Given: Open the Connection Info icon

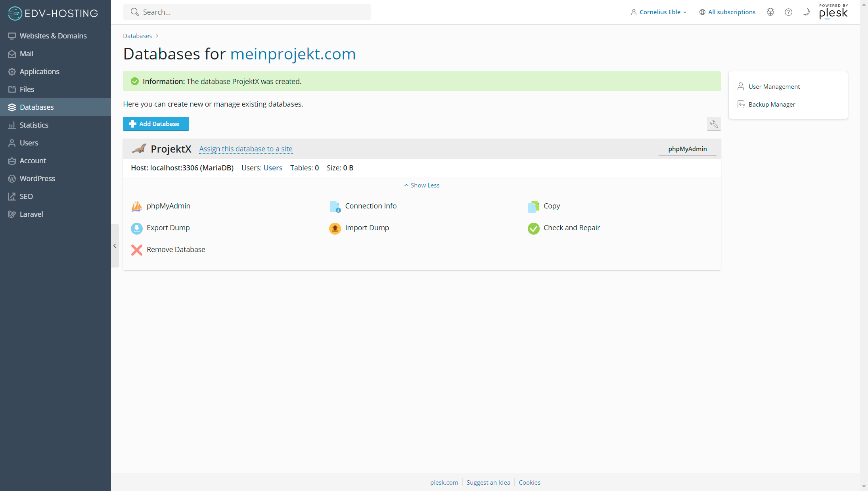Looking at the screenshot, I should coord(335,206).
